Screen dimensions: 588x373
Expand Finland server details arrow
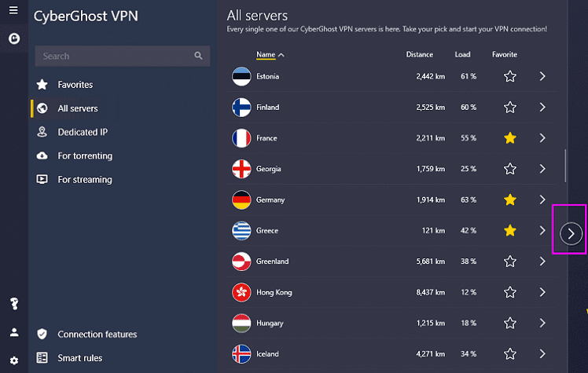[x=542, y=108]
